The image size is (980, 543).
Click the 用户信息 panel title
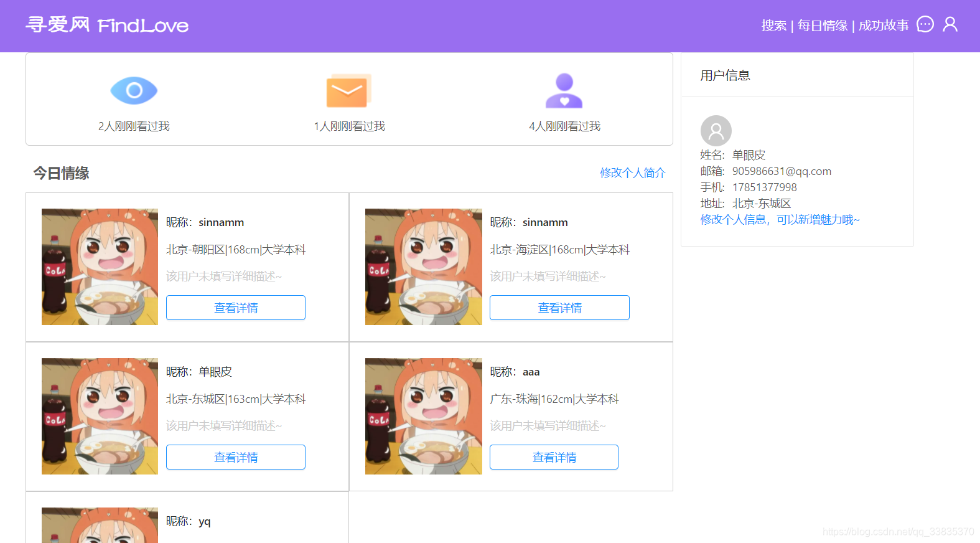(x=725, y=75)
